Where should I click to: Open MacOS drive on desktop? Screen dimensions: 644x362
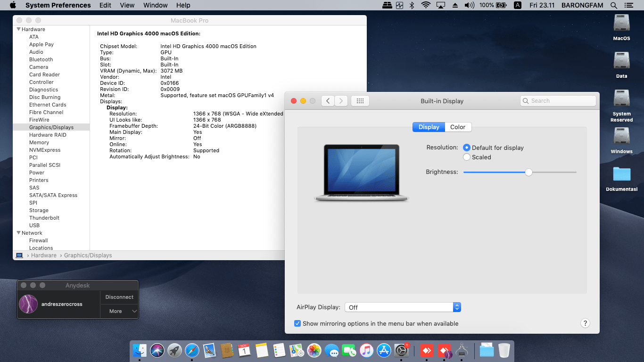(622, 27)
